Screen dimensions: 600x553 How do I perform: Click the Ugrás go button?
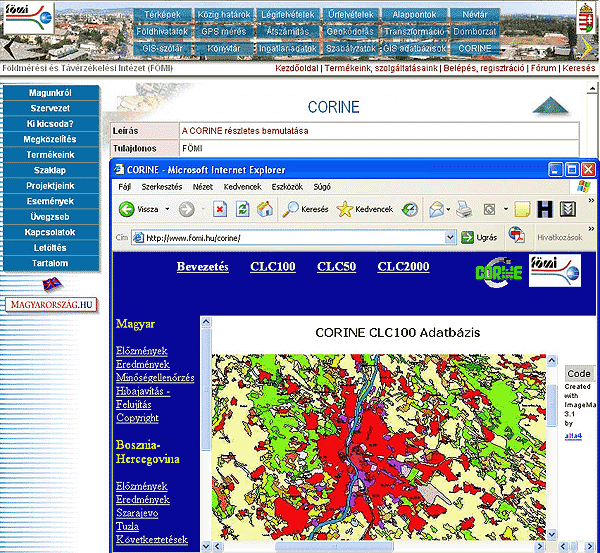click(479, 238)
